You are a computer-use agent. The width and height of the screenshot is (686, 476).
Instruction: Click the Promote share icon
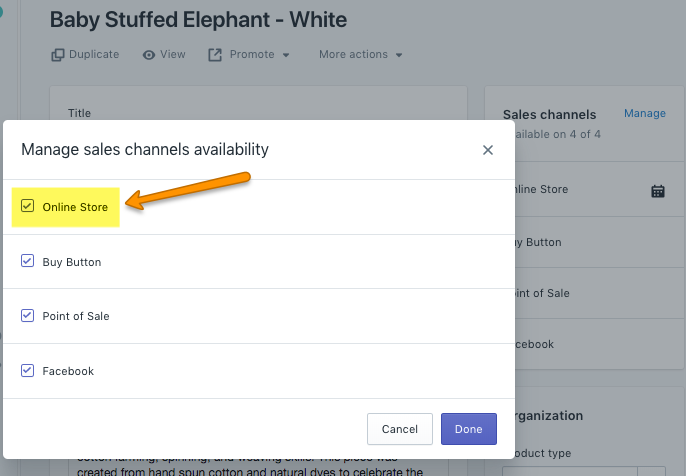(x=215, y=55)
